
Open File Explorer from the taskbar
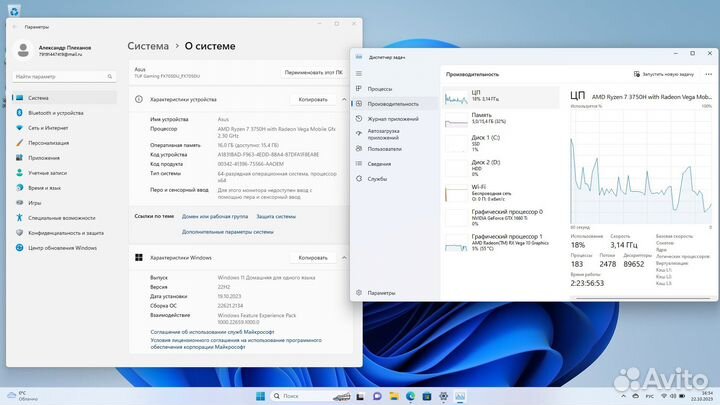(x=394, y=396)
